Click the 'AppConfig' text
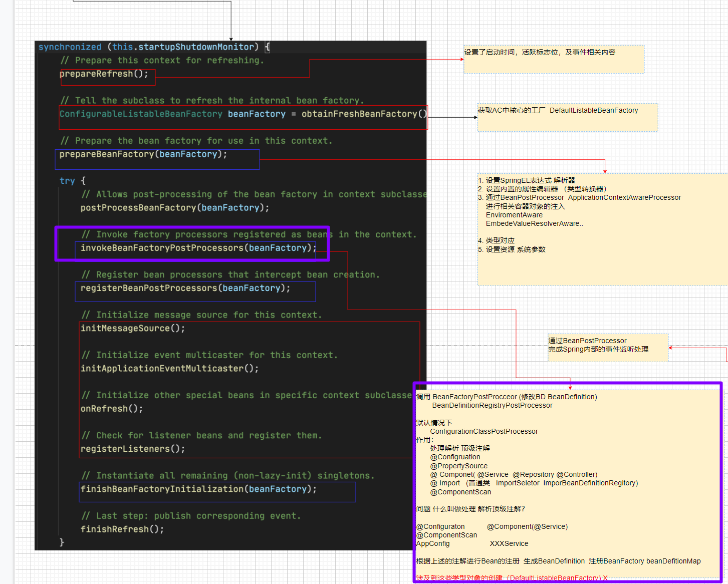Screen dimensions: 728x584 [433, 543]
